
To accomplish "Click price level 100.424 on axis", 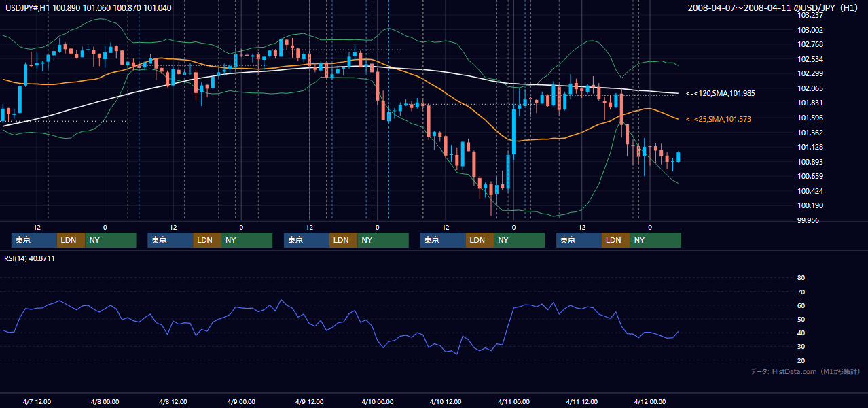I will (810, 191).
